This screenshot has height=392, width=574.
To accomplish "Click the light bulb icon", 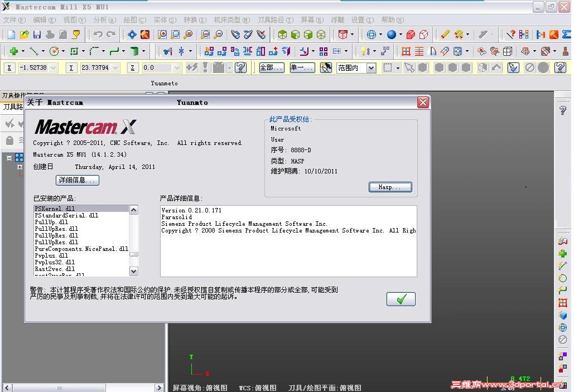I will 365,51.
